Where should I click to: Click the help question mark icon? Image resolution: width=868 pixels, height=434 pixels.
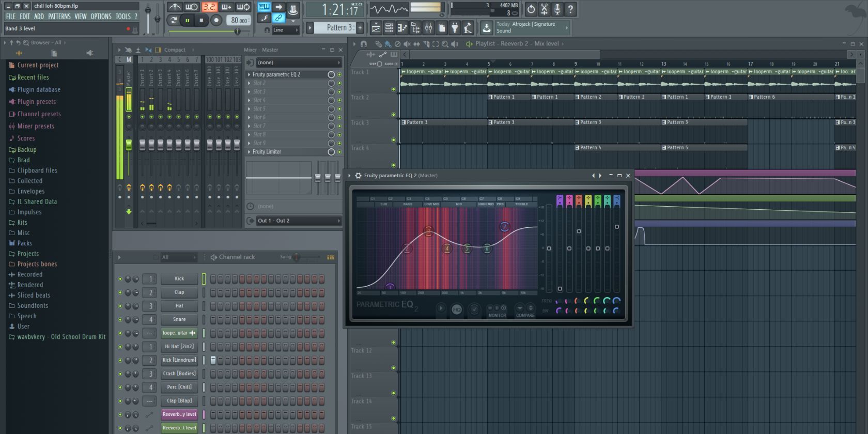570,9
